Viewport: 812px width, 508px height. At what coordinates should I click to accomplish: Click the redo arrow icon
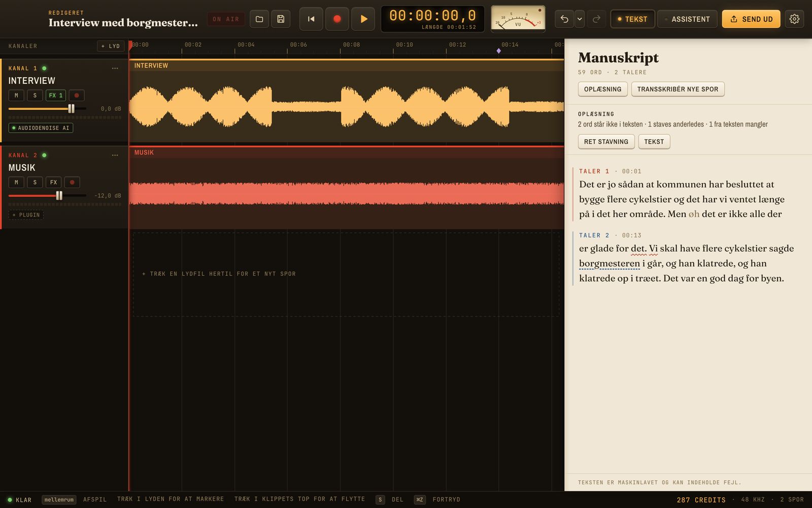pos(597,19)
